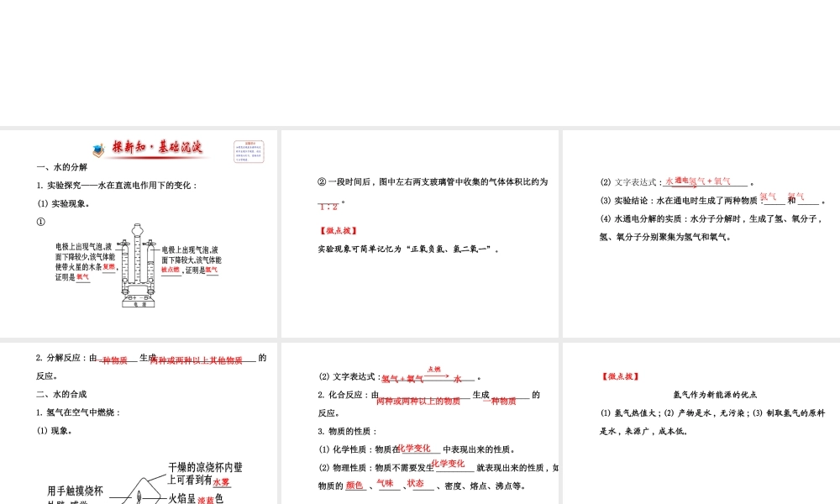Screen dimensions: 840x504
Task: Click the red answer 水雾
Action: [x=222, y=482]
